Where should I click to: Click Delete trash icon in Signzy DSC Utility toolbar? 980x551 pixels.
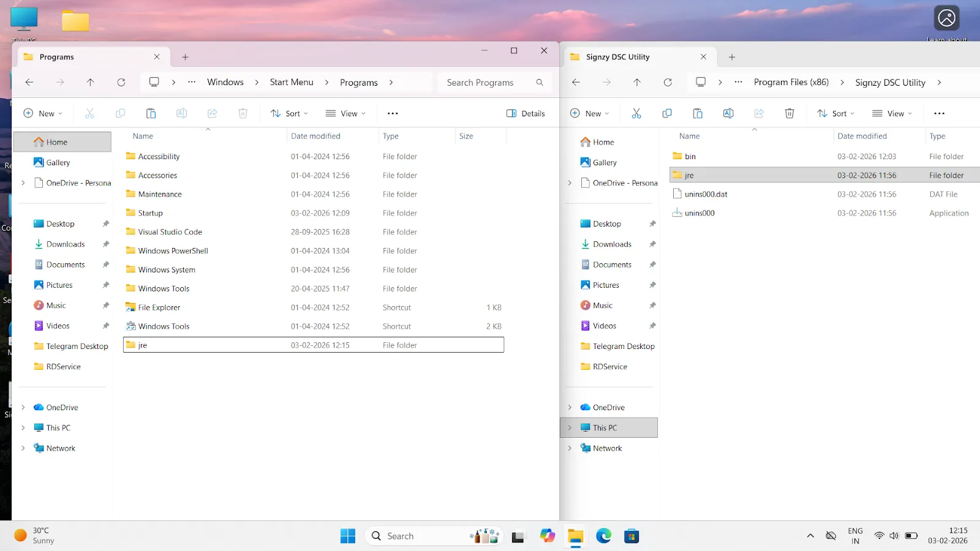pos(790,113)
